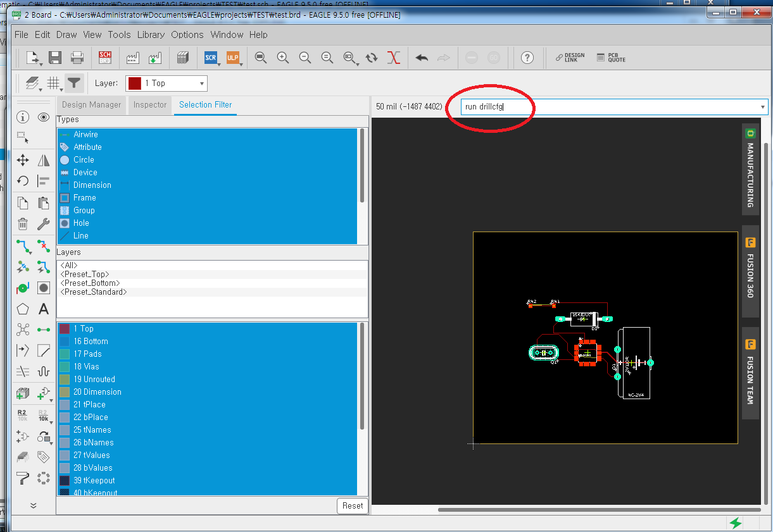
Task: Open the FUSION 360 side panel
Action: pos(750,271)
